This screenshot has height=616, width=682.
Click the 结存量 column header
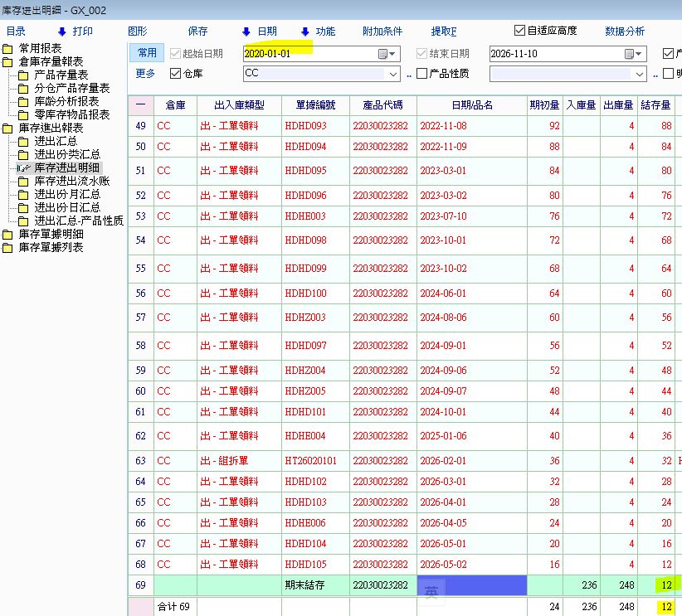(655, 105)
